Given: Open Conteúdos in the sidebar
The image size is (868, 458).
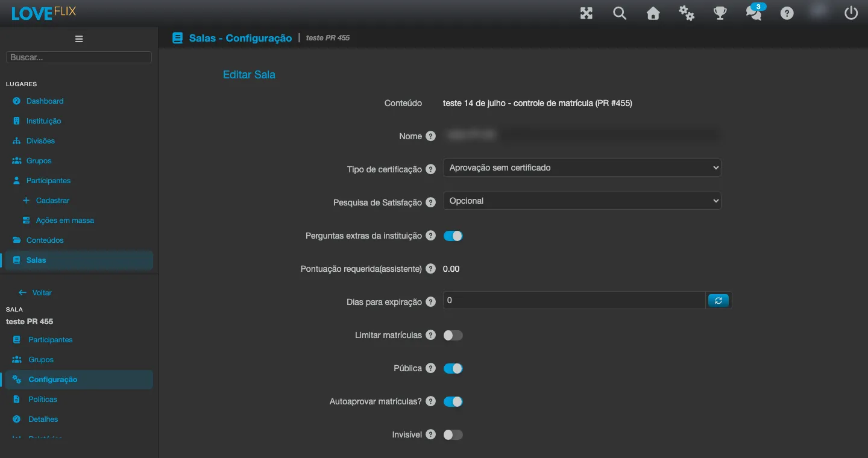Looking at the screenshot, I should click(45, 240).
